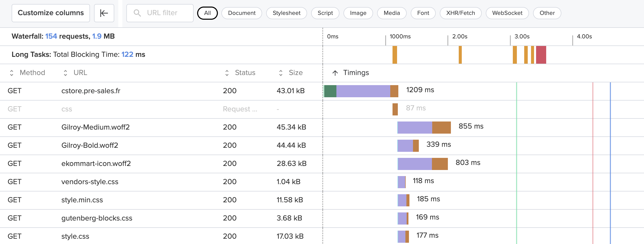Filter requests by WebSocket type
Screen dimensions: 644x244
(507, 13)
